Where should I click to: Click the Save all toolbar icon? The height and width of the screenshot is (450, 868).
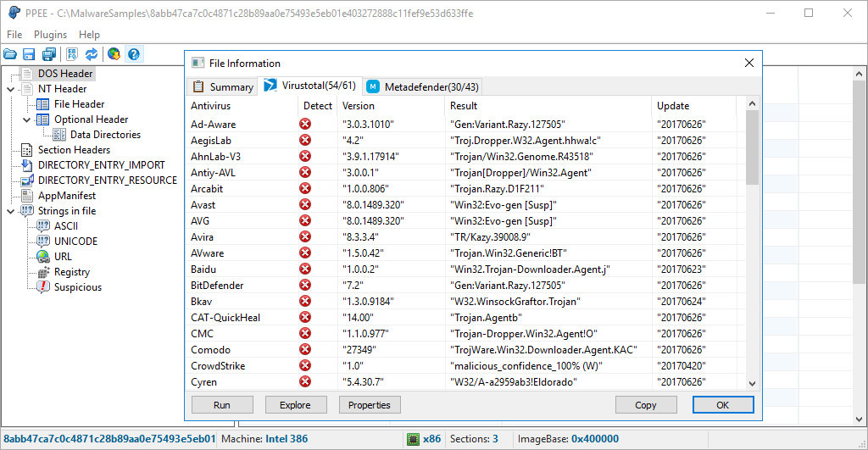(x=48, y=54)
